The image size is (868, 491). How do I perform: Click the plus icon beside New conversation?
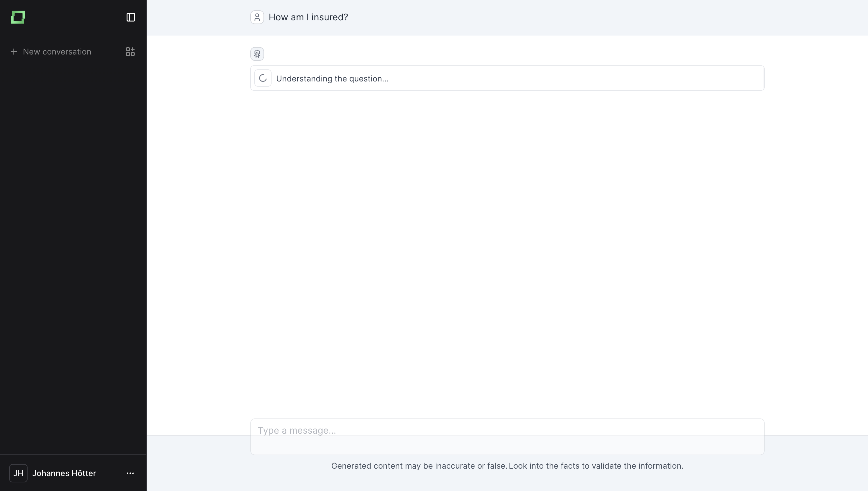click(x=13, y=52)
